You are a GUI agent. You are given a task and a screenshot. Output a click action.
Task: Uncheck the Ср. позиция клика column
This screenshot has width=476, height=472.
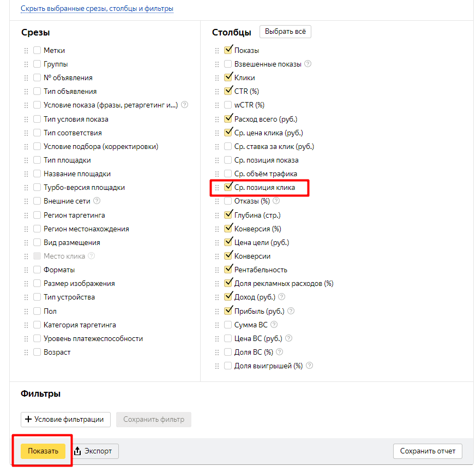click(x=228, y=187)
